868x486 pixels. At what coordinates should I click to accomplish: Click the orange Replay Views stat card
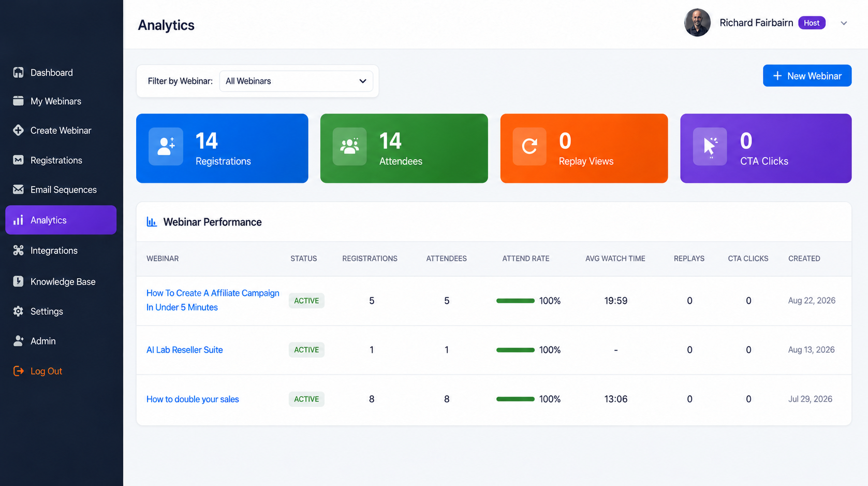click(x=584, y=148)
